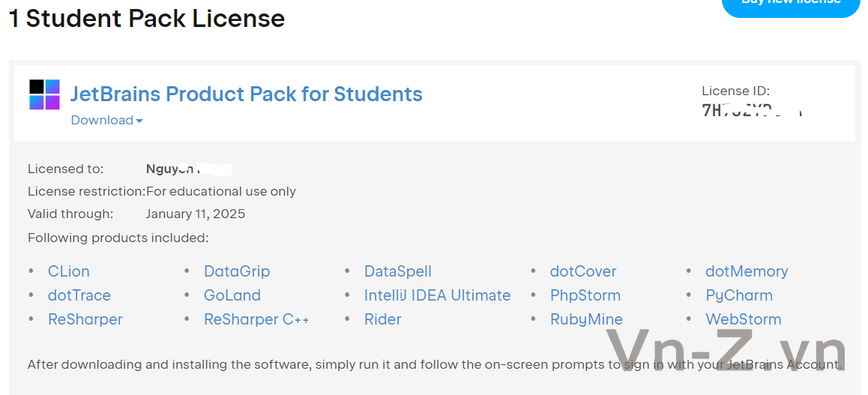The height and width of the screenshot is (395, 868).
Task: Open the PyCharm product link
Action: pos(739,295)
